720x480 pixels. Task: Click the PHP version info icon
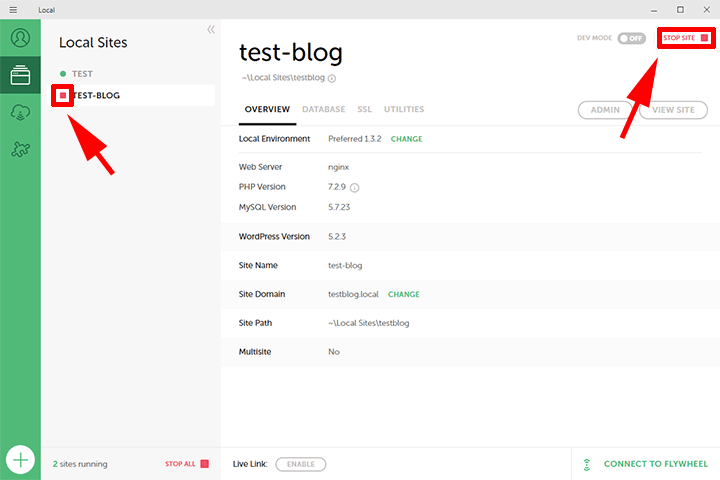[354, 187]
